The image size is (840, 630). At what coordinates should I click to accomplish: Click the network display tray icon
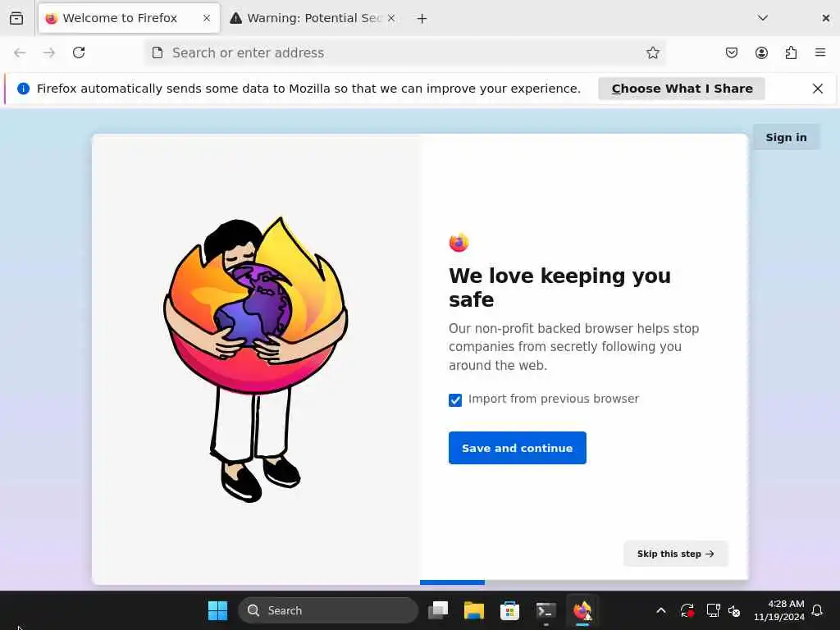click(x=713, y=610)
